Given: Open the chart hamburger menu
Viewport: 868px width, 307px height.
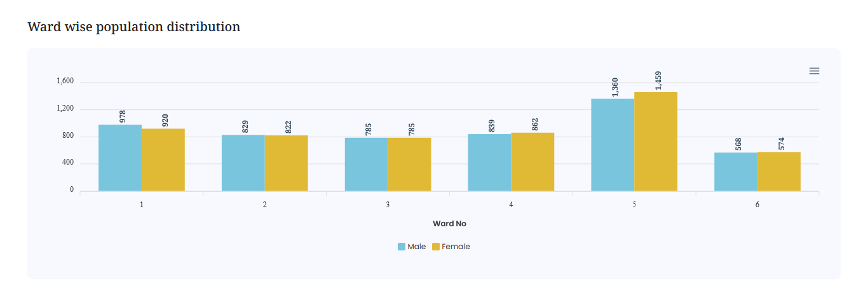Looking at the screenshot, I should (814, 71).
